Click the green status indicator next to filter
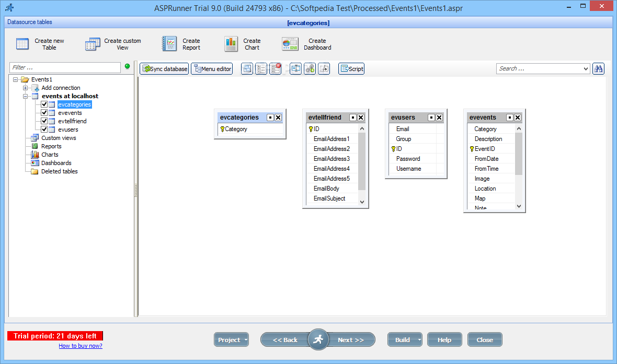This screenshot has height=364, width=617. [x=127, y=66]
